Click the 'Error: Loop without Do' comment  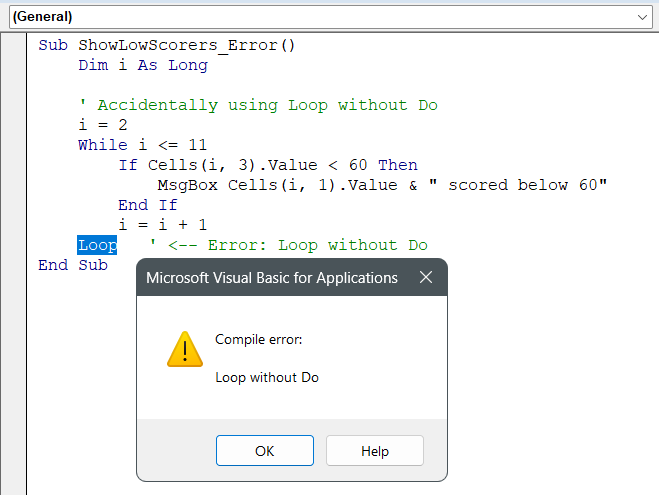click(289, 245)
